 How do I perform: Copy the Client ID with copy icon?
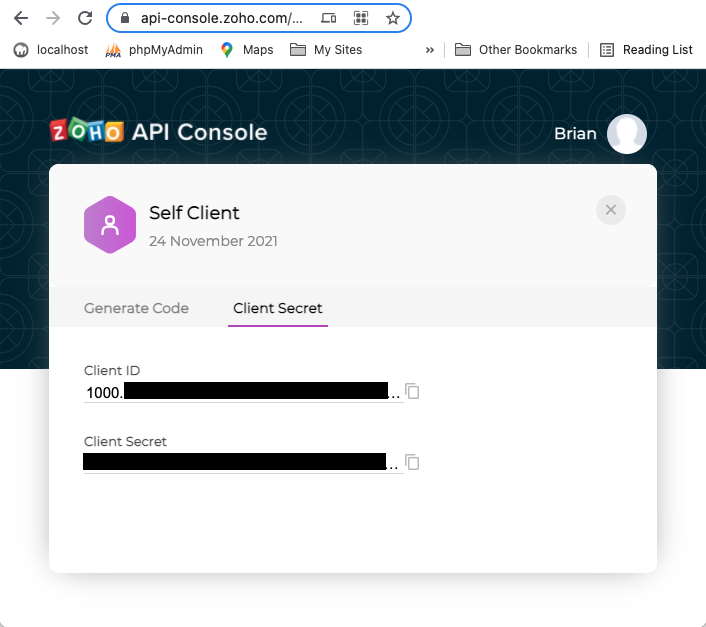pyautogui.click(x=412, y=391)
